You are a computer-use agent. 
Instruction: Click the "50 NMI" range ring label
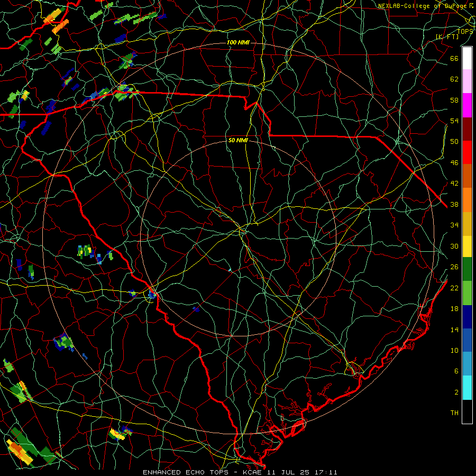[238, 140]
